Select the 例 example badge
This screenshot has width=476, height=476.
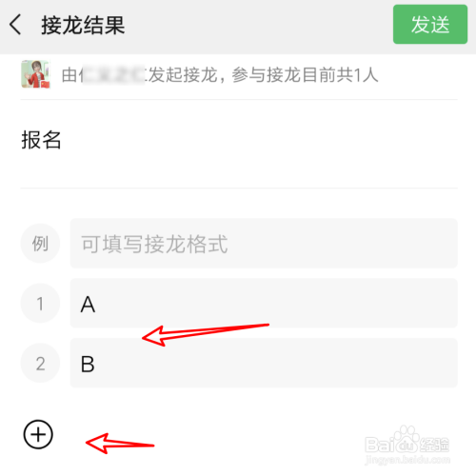click(40, 243)
